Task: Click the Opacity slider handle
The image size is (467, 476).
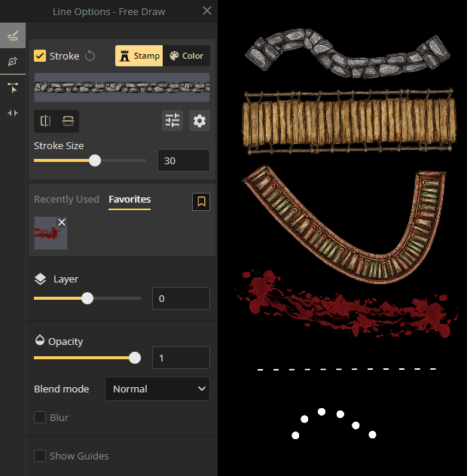Action: (135, 358)
